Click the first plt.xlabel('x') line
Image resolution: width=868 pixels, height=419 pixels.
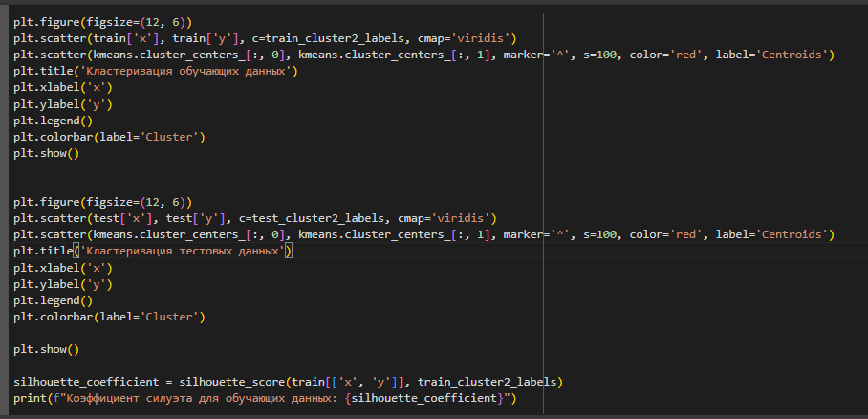[x=63, y=88]
